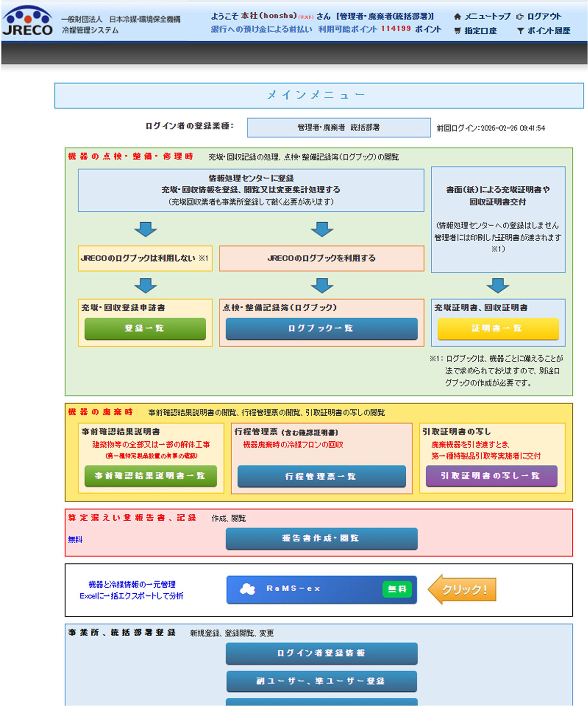This screenshot has width=588, height=706.
Task: Click the 管理者・廃棄者 統括部署 field
Action: click(339, 127)
